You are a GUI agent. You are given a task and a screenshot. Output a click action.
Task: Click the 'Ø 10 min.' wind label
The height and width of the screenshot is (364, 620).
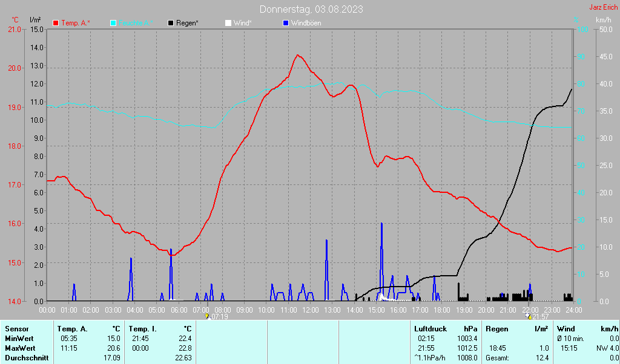(x=570, y=339)
